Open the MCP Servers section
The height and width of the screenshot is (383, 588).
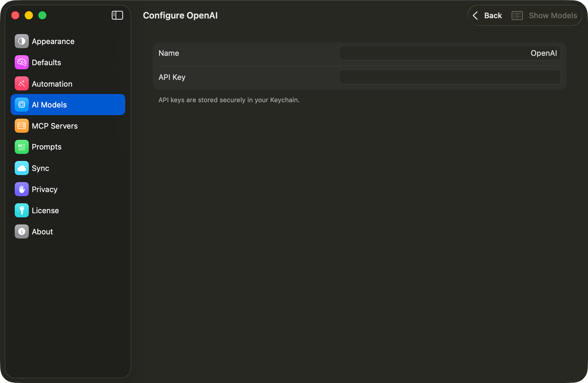coord(68,126)
